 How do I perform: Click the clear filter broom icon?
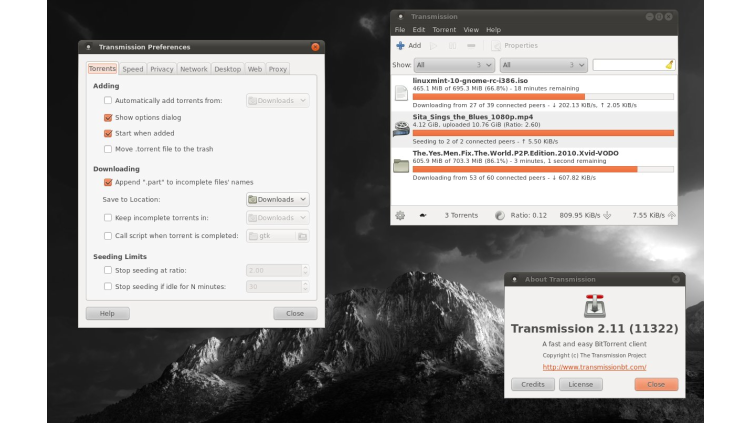[x=669, y=65]
